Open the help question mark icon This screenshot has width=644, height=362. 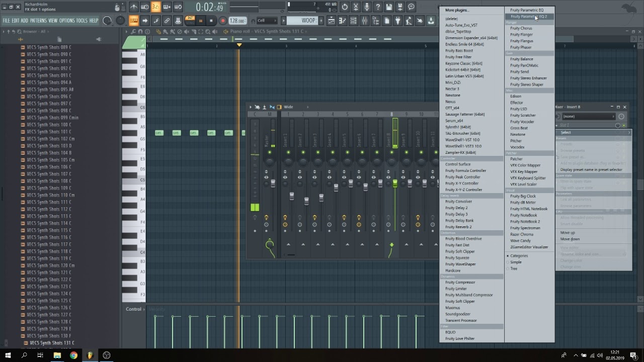(378, 7)
